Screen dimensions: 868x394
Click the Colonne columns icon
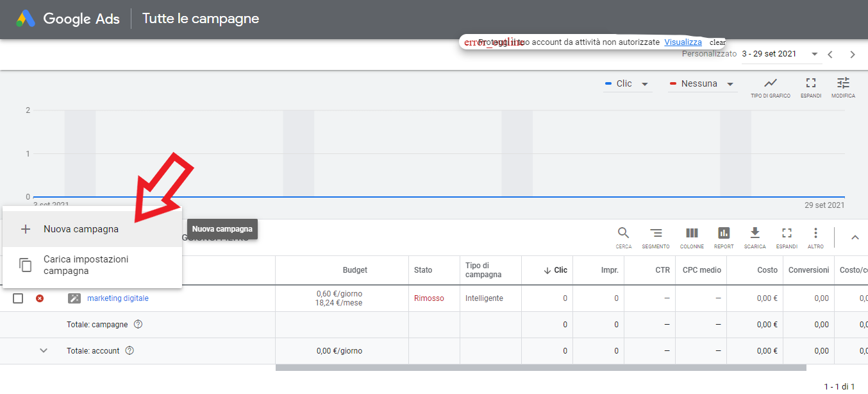point(692,234)
